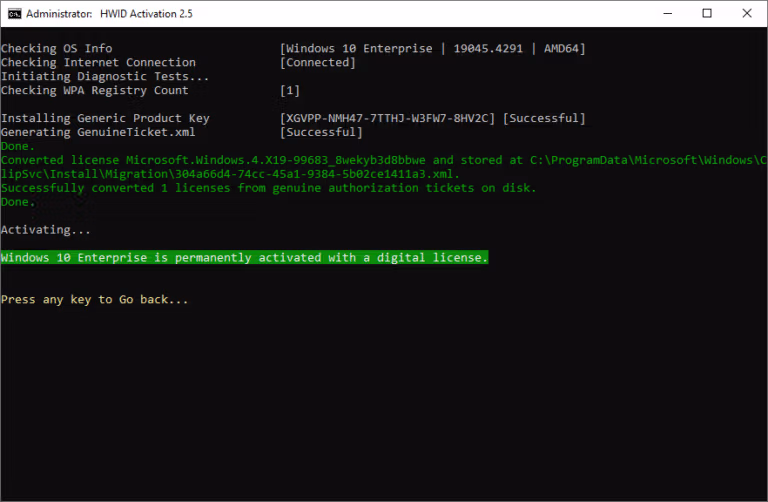Image resolution: width=768 pixels, height=502 pixels.
Task: Click the 'Checking OS Info' line
Action: pos(56,48)
